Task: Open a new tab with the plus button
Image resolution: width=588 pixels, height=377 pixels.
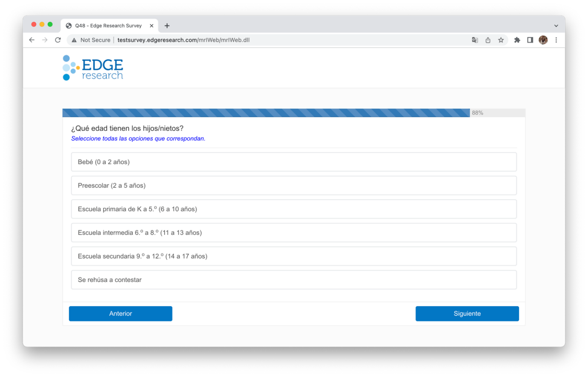Action: [x=167, y=26]
